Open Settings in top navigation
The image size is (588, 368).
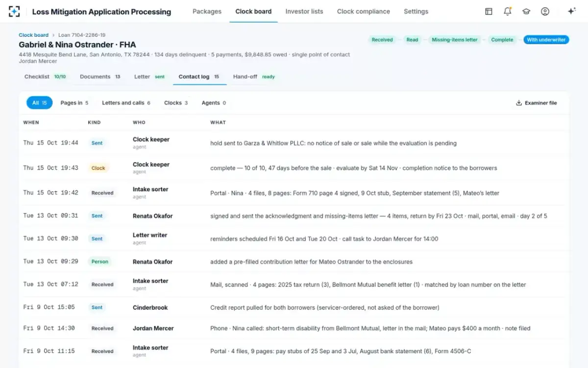(416, 11)
